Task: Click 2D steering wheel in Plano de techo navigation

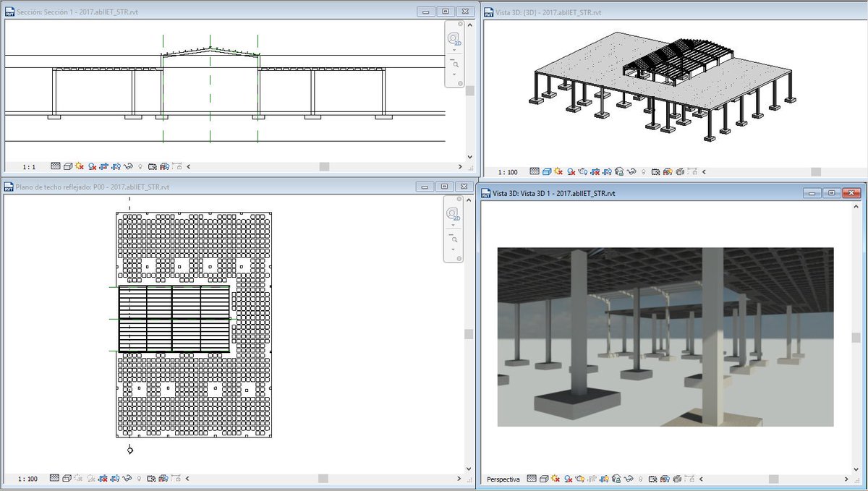Action: [454, 215]
